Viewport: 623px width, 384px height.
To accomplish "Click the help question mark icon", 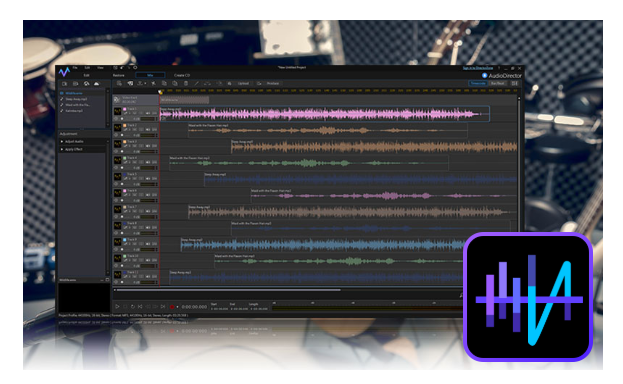I will coord(499,68).
